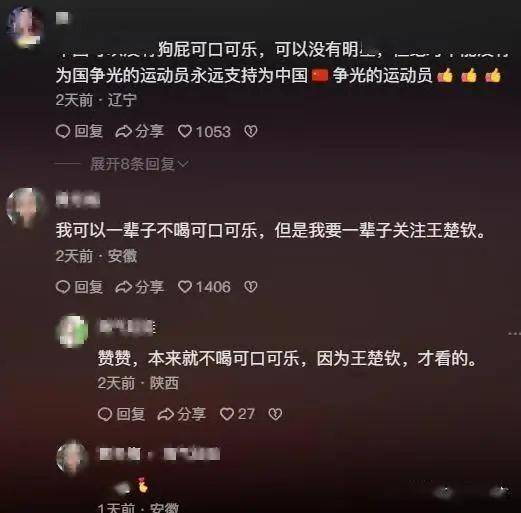The height and width of the screenshot is (513, 521).
Task: Dislike the 1406-likes comment via broken heart
Action: pyautogui.click(x=251, y=287)
